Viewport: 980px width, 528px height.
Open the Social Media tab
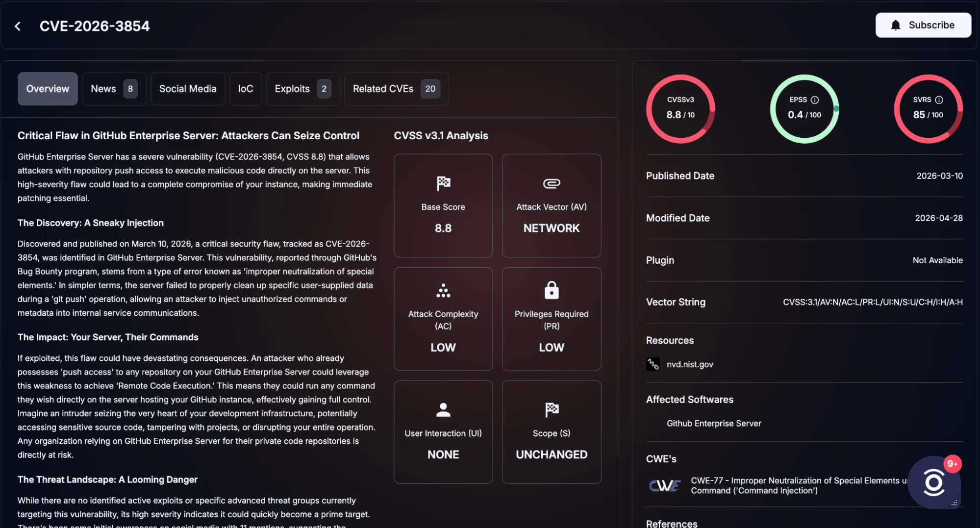point(188,89)
